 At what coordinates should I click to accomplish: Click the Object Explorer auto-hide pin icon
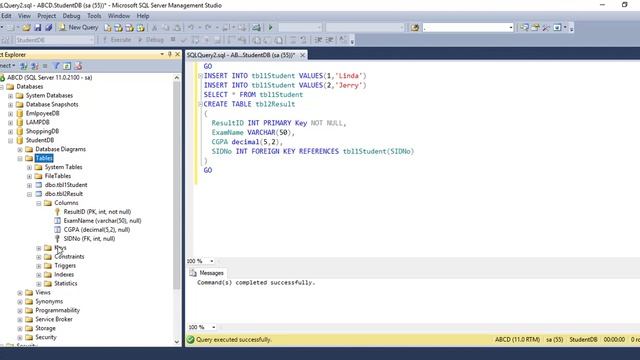[170, 54]
